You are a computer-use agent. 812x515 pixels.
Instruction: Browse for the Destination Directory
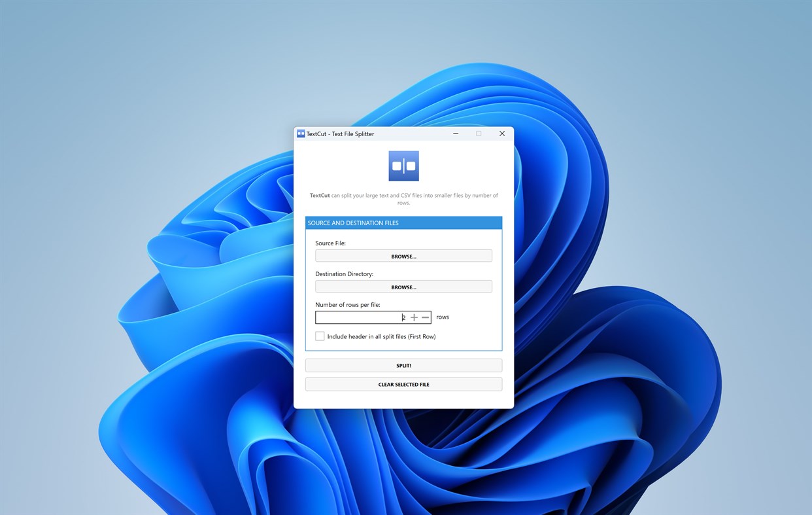403,287
